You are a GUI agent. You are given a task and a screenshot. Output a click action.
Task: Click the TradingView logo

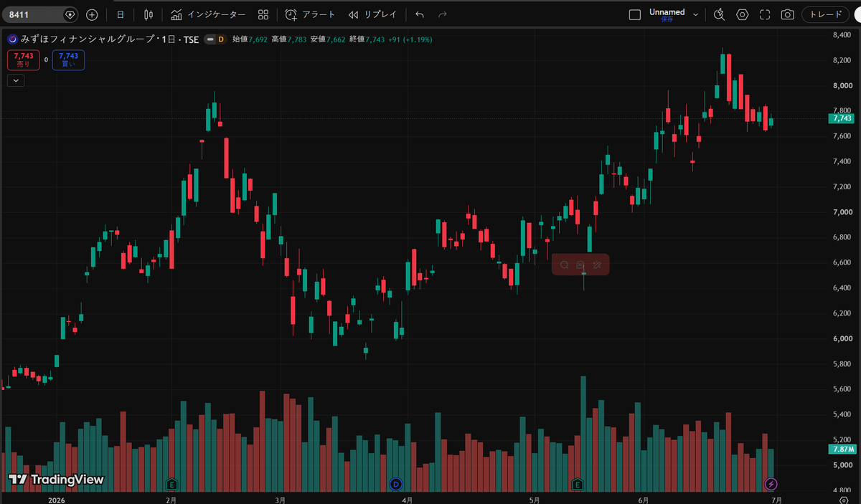click(x=56, y=479)
